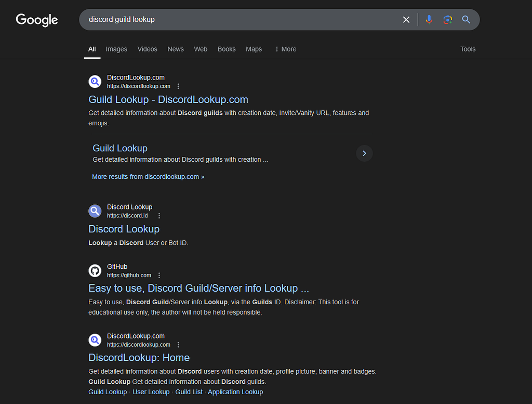The width and height of the screenshot is (532, 404).
Task: Click DiscordLookup.com favicon in last result
Action: click(x=95, y=340)
